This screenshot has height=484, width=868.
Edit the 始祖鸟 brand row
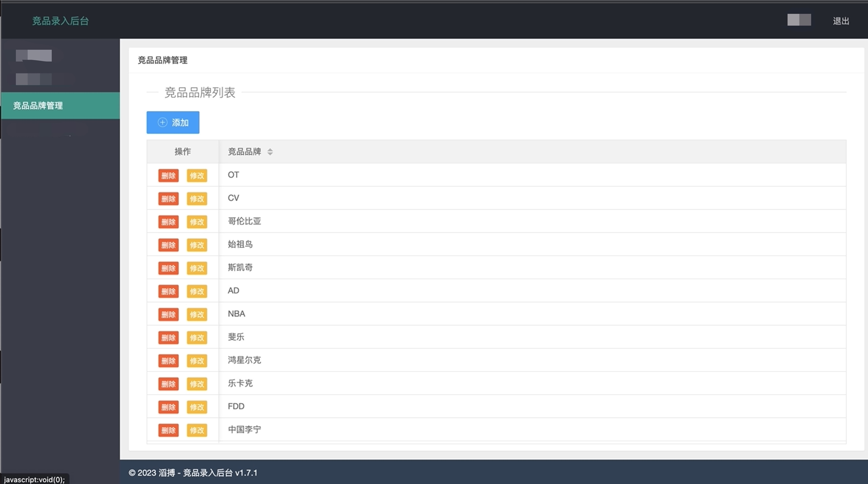click(197, 245)
